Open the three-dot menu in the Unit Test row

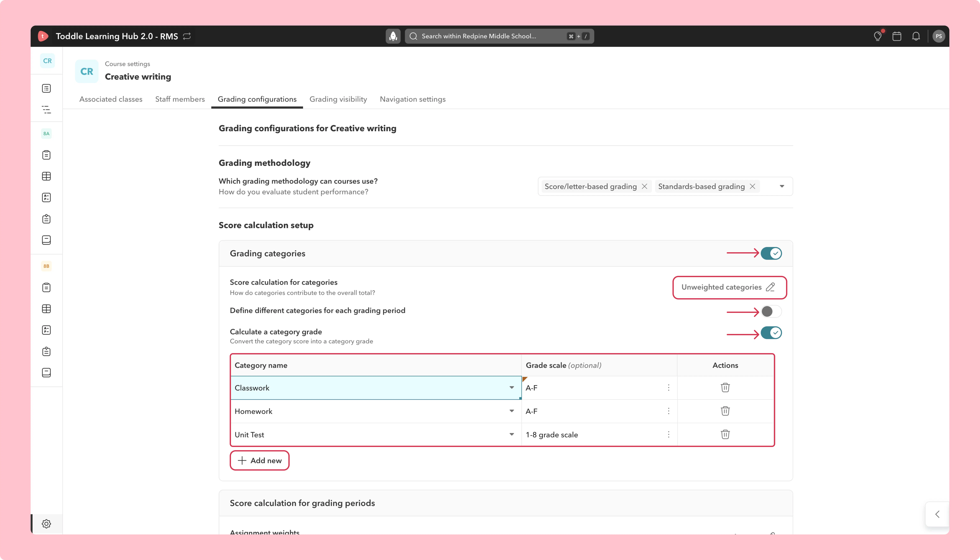pyautogui.click(x=669, y=435)
